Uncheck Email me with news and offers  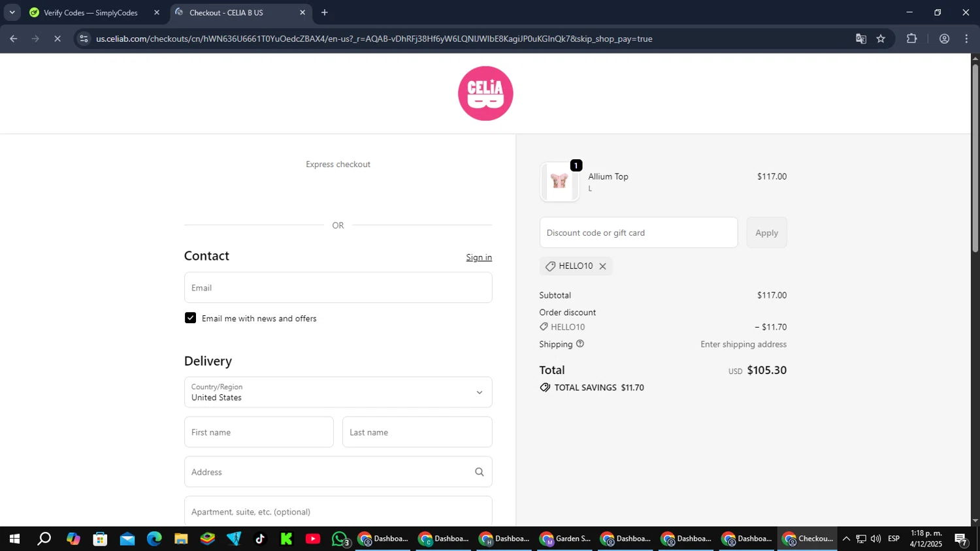[190, 318]
